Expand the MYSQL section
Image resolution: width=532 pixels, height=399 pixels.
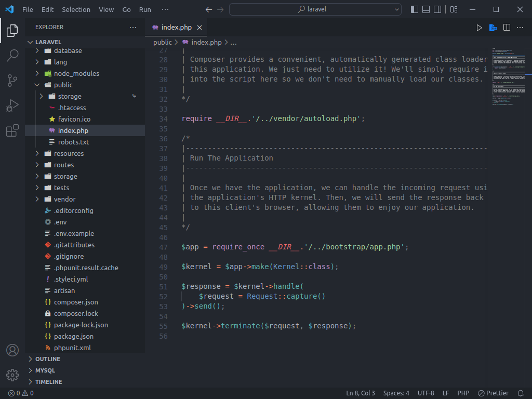[30, 370]
